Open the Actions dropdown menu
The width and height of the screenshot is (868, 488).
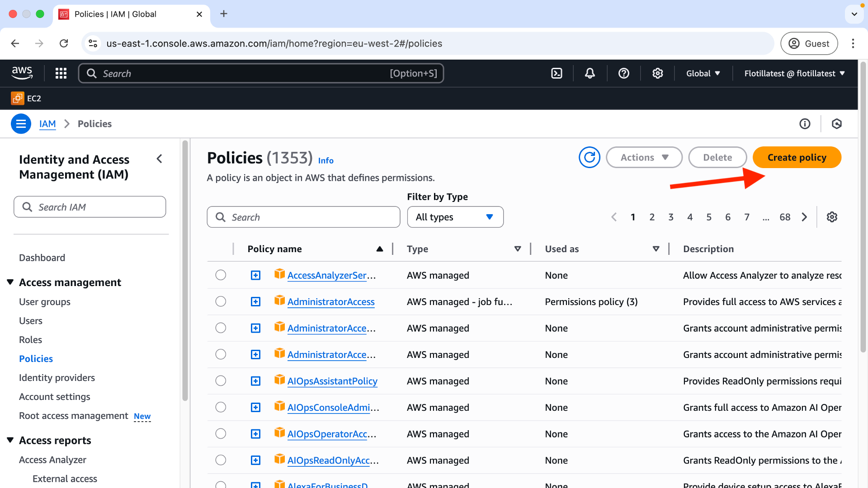coord(644,157)
